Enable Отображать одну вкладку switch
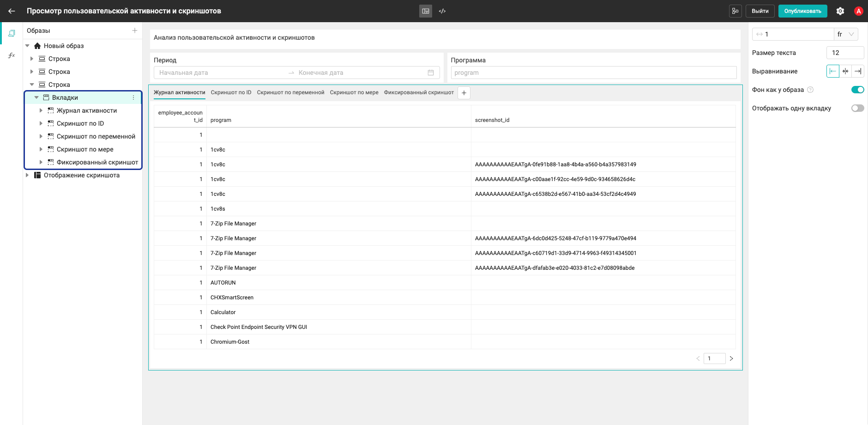Image resolution: width=868 pixels, height=425 pixels. pyautogui.click(x=857, y=108)
